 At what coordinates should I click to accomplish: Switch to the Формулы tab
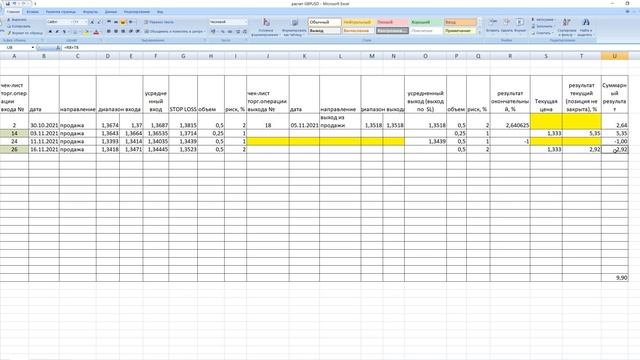point(90,12)
